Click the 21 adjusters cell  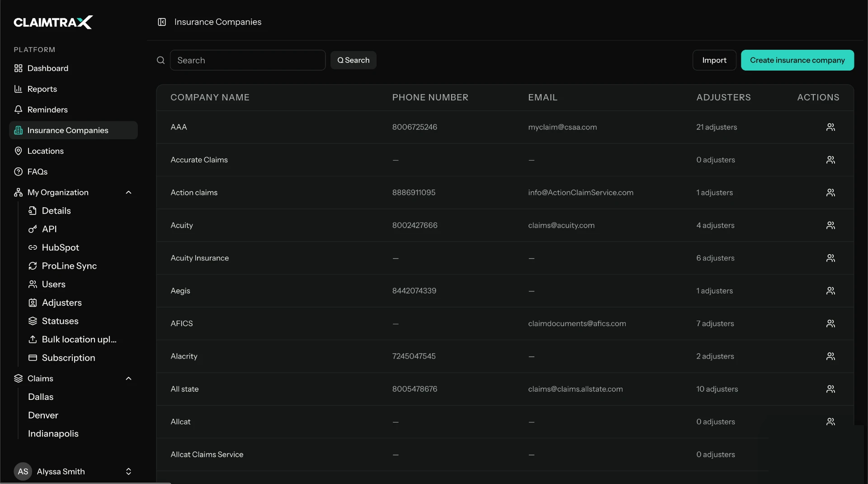pyautogui.click(x=717, y=127)
